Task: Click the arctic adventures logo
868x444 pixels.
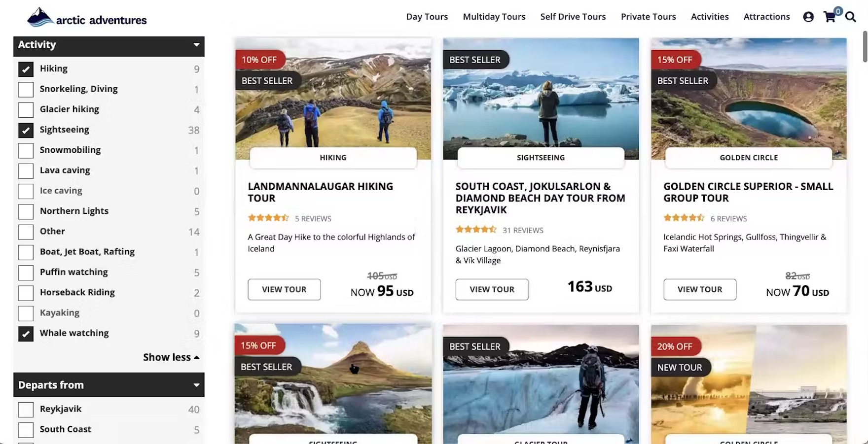Action: [x=87, y=18]
